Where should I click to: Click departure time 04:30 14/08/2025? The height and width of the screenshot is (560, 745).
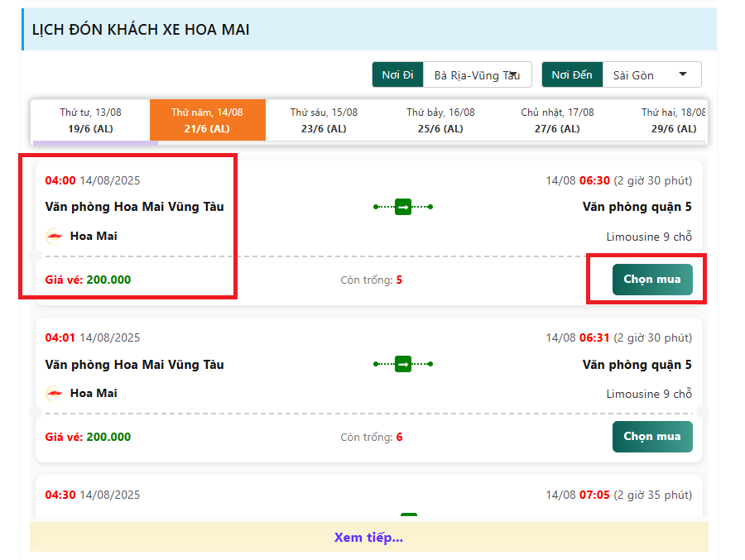point(93,495)
